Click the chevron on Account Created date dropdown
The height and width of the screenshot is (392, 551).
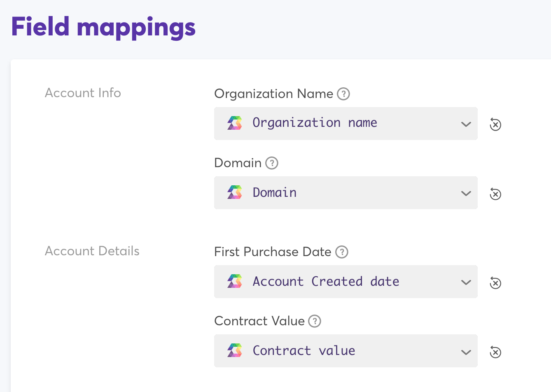(466, 282)
